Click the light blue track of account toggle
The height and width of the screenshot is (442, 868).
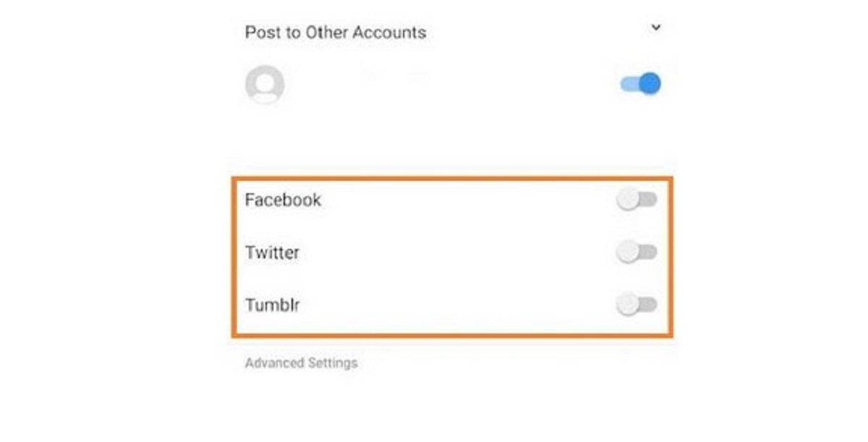pos(628,85)
